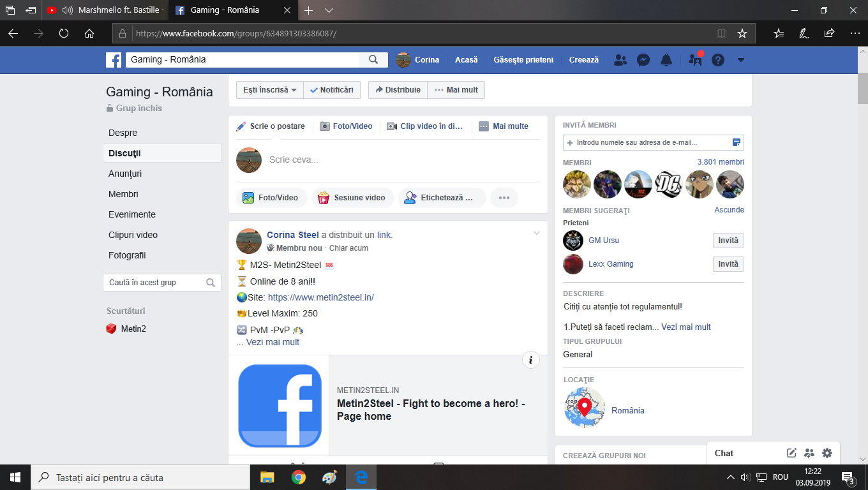Open the Clipuri video sidebar item
The width and height of the screenshot is (868, 490).
pos(162,235)
